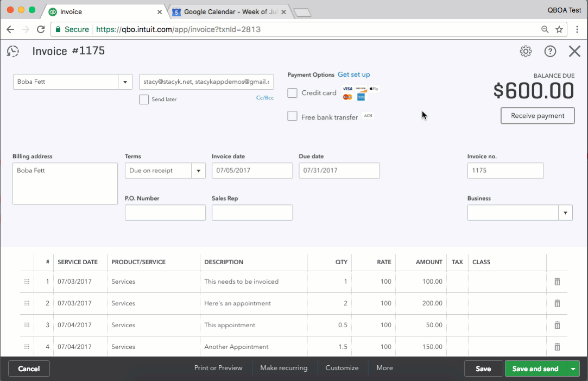The image size is (588, 381).
Task: Click the 150.00 amount cell
Action: pos(421,347)
